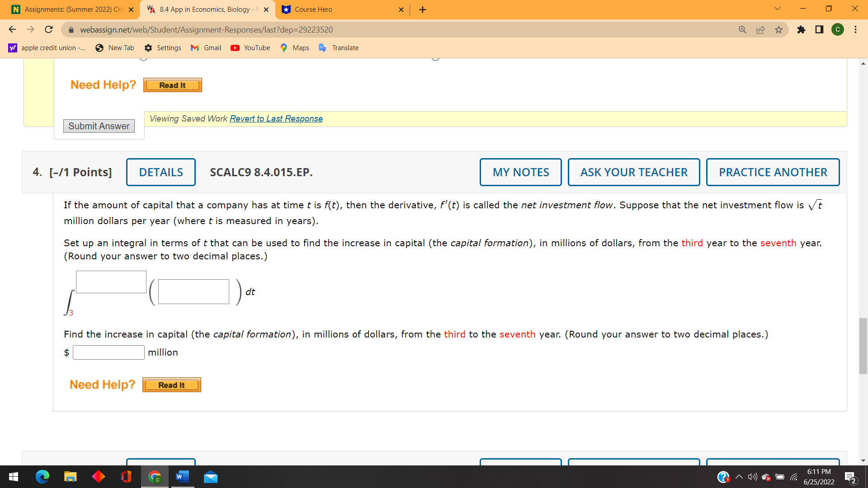Open File Explorer from the taskbar
Screen dimensions: 868x488
pyautogui.click(x=70, y=477)
